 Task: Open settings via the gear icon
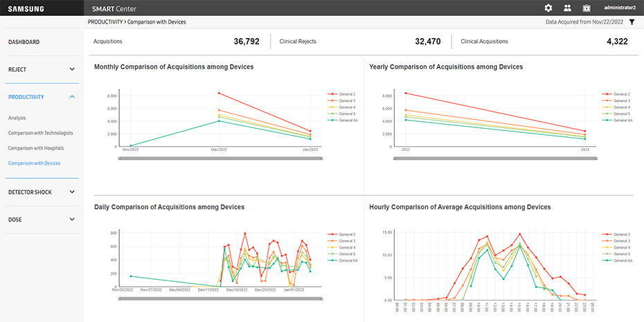click(548, 8)
